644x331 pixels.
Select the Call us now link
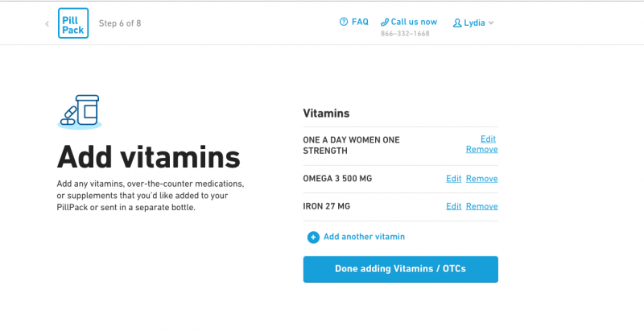[414, 23]
